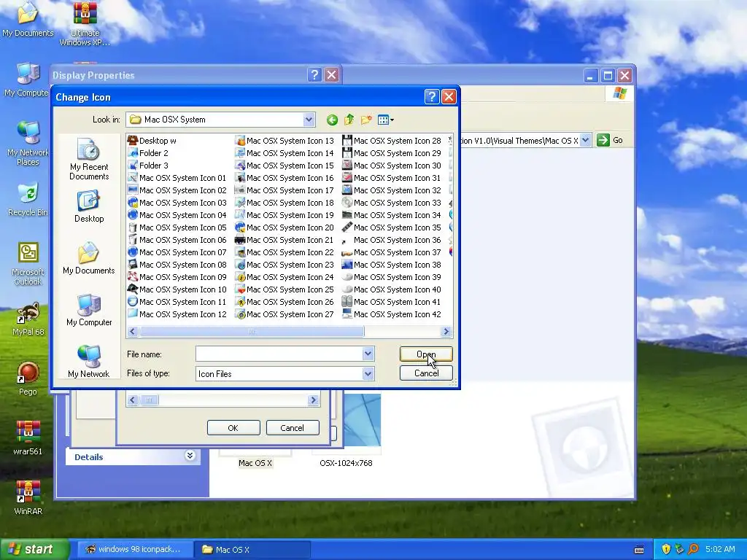Screen dimensions: 747x560
Task: Click OK in the dialog behind
Action: (x=233, y=427)
